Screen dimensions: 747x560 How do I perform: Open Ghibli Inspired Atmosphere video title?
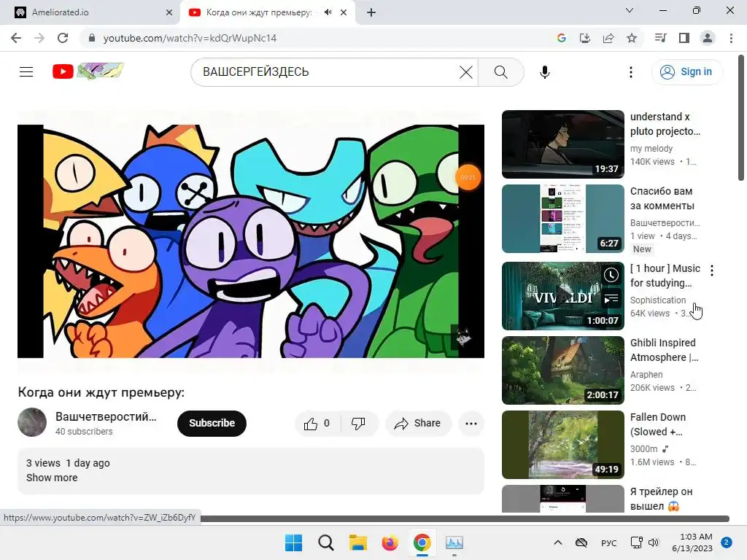point(664,350)
